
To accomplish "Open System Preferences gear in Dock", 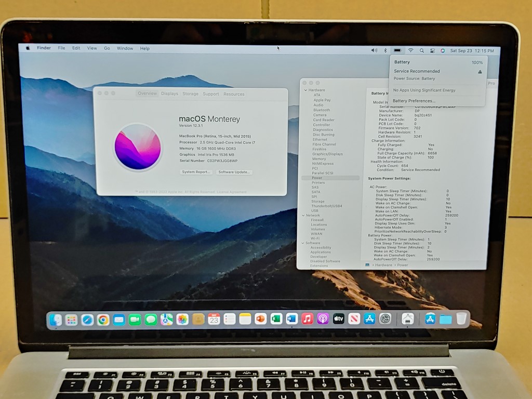I will click(385, 319).
